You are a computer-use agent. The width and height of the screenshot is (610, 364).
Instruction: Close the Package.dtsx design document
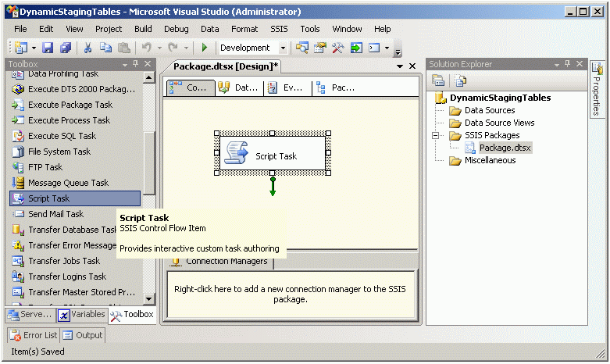[412, 66]
